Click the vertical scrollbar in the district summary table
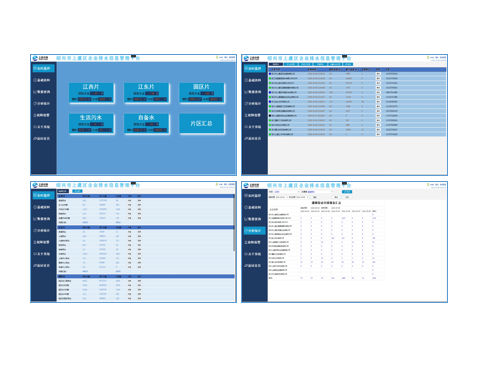The image size is (483, 375). [x=234, y=223]
